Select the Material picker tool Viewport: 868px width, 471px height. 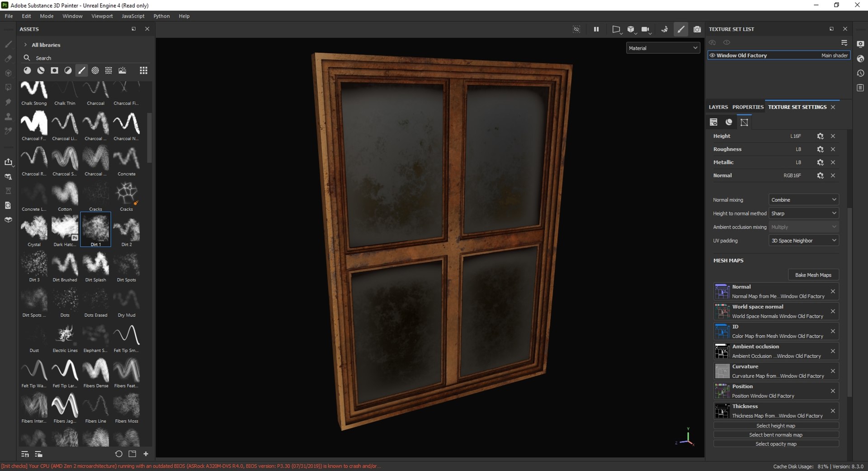coord(8,131)
